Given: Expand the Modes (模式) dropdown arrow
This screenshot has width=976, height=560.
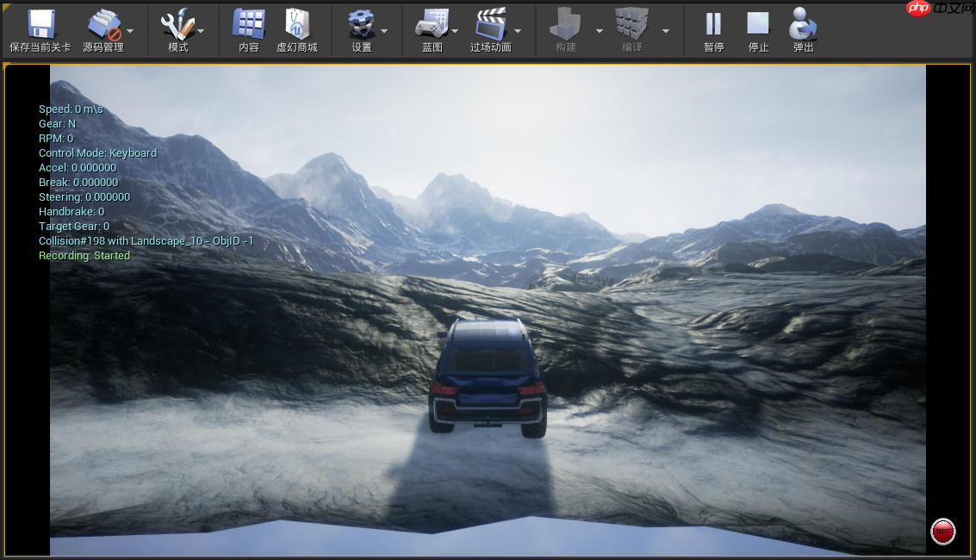Looking at the screenshot, I should point(201,31).
